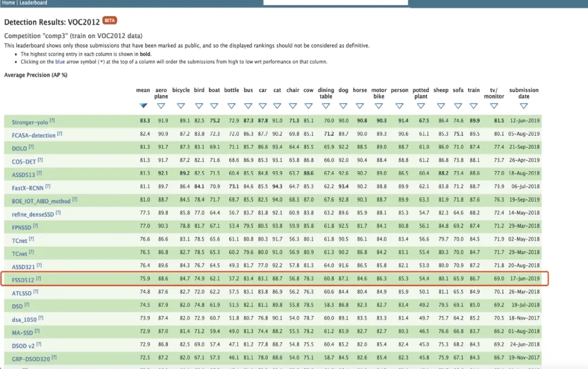Sort by tv/monitor column arrow

pyautogui.click(x=494, y=106)
